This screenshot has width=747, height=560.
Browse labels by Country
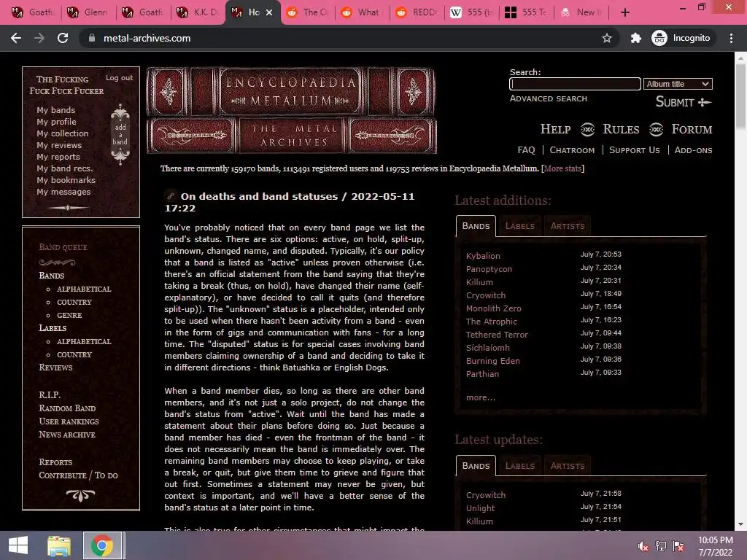74,355
